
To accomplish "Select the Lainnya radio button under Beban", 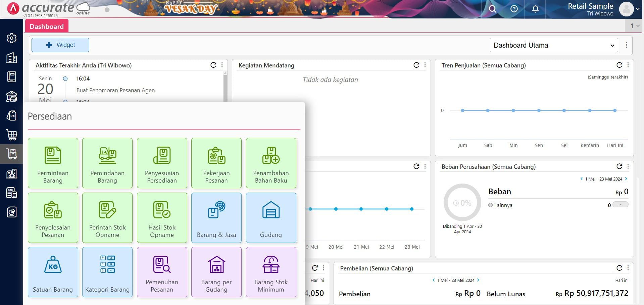I will [x=490, y=205].
